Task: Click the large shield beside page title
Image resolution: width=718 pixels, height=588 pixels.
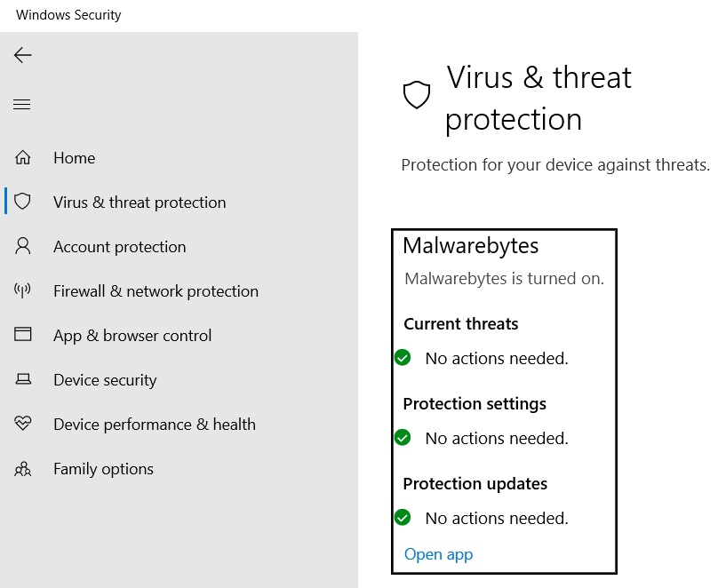Action: tap(417, 95)
